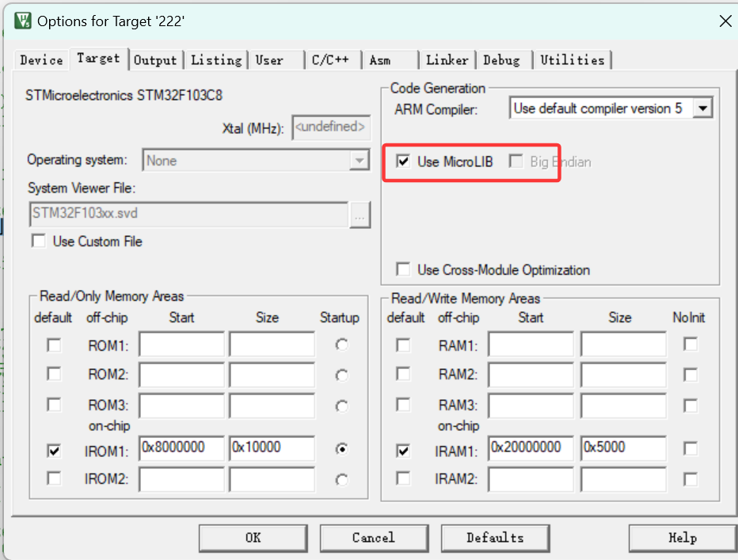Select the IROM2 Startup radio button
The width and height of the screenshot is (738, 560).
click(x=342, y=480)
